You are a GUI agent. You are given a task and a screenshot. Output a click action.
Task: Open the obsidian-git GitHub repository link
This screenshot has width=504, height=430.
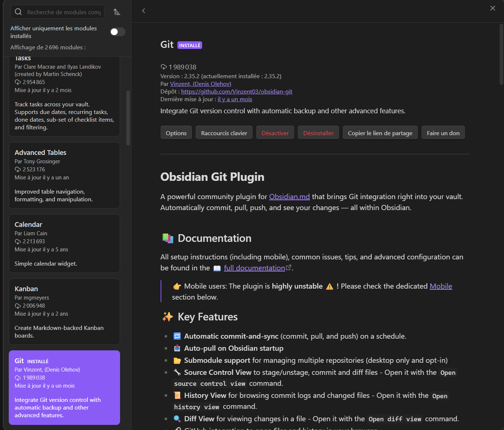pos(236,91)
